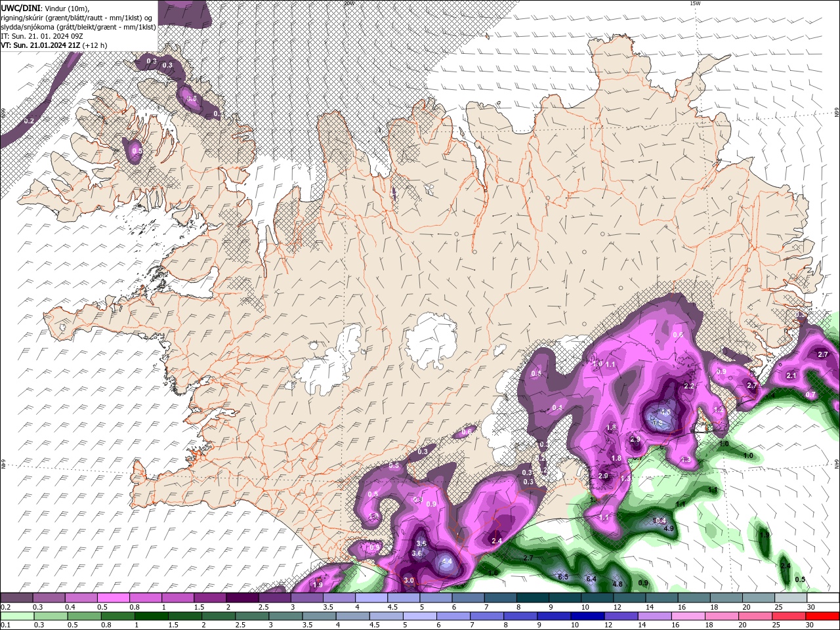Pick the top-row swatch starting at 0.2
Viewport: 840px width, 630px height.
16,598
